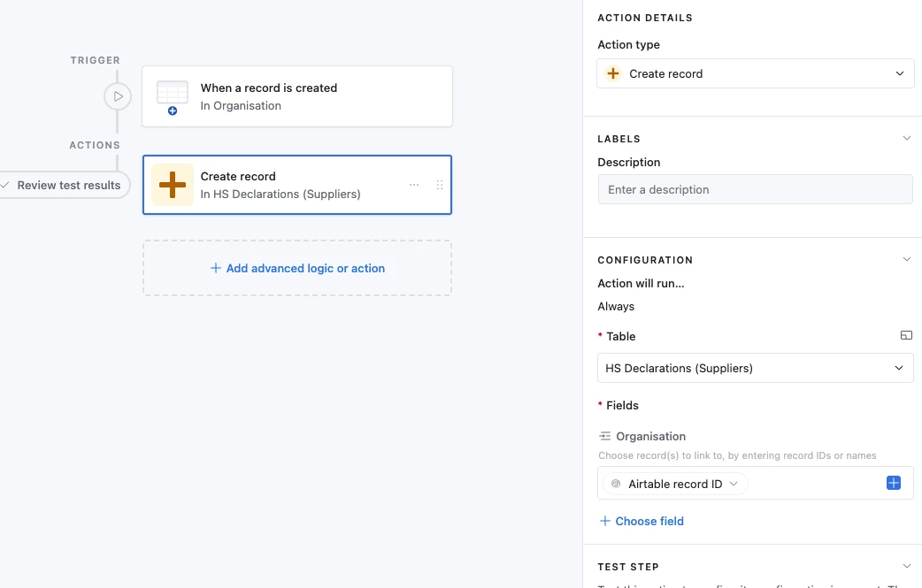Click Add advanced logic or action
The width and height of the screenshot is (922, 588).
(x=297, y=268)
